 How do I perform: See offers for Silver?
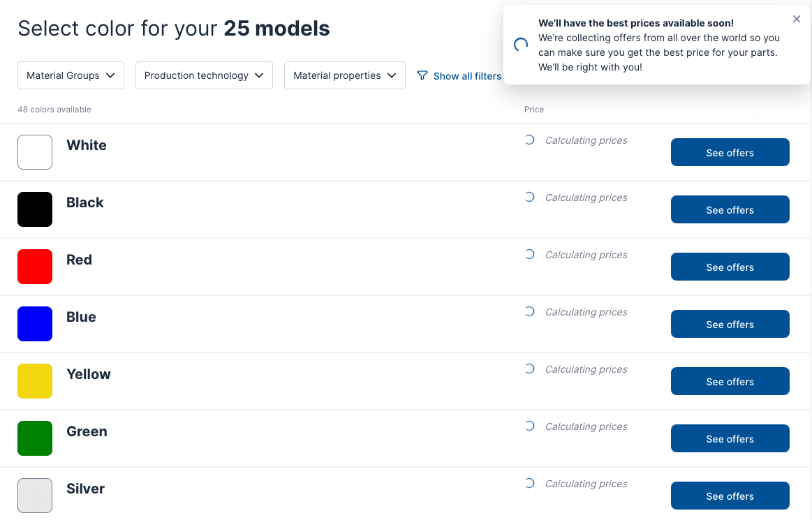730,496
